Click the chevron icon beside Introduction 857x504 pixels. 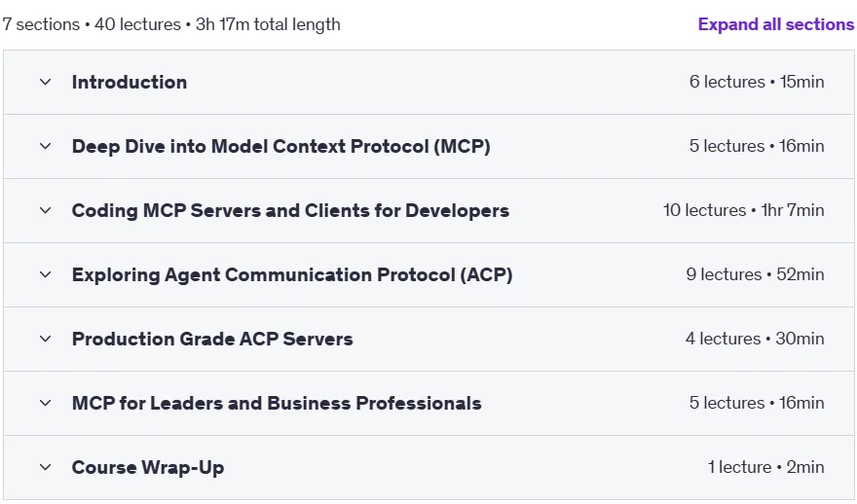point(46,82)
